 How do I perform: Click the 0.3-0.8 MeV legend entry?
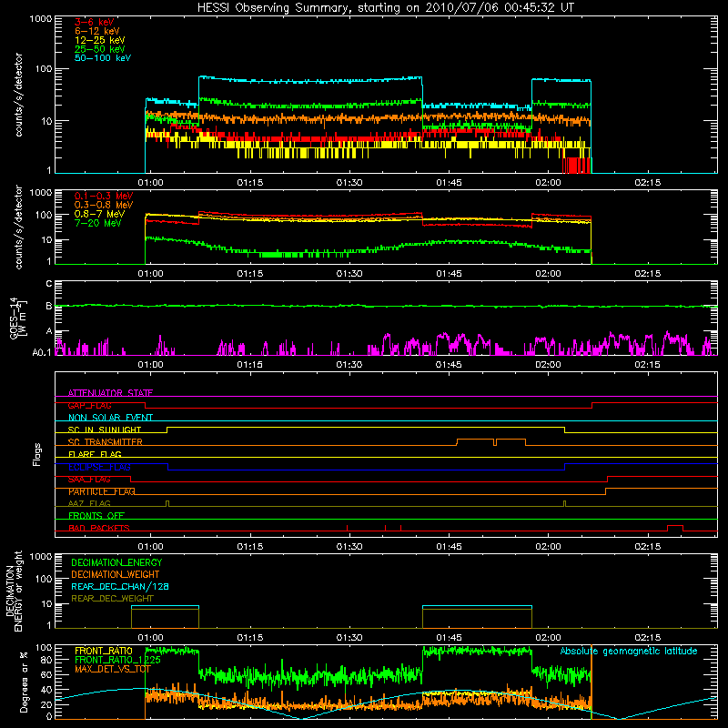tap(104, 205)
